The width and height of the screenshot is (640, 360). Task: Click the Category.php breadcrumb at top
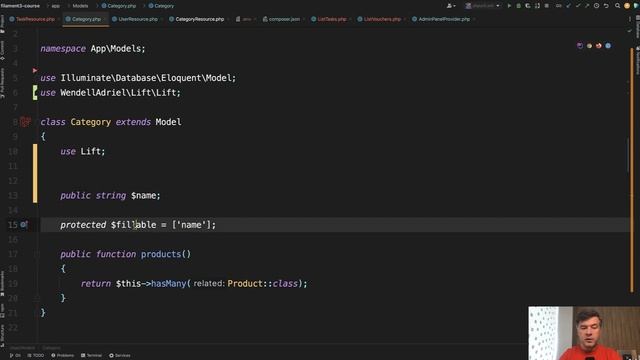tap(119, 6)
